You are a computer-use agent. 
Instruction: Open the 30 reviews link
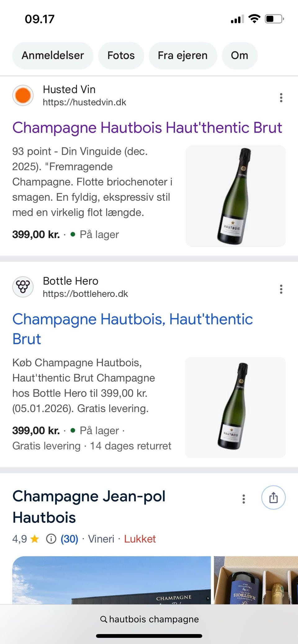69,539
